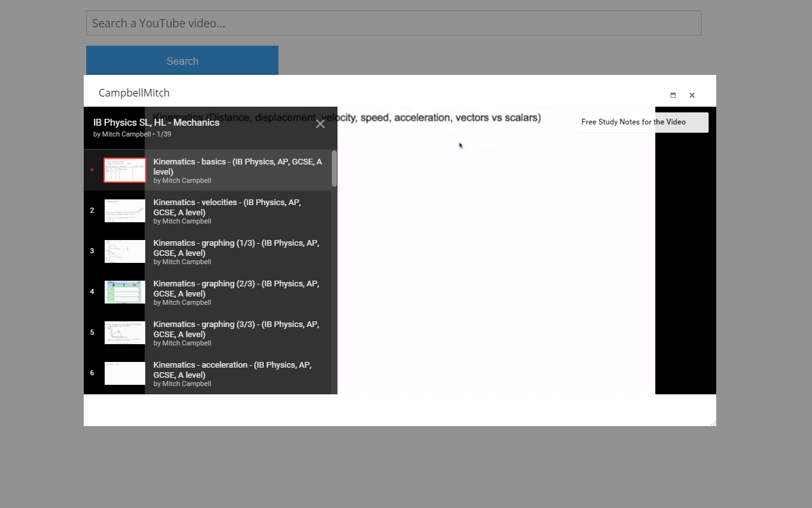The height and width of the screenshot is (508, 812).
Task: Click the YouTube video search input field
Action: pyautogui.click(x=393, y=22)
